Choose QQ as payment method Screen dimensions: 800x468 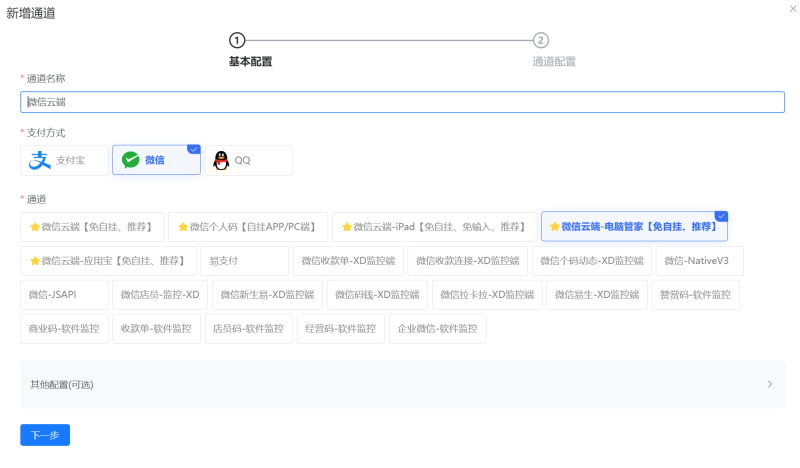point(248,160)
